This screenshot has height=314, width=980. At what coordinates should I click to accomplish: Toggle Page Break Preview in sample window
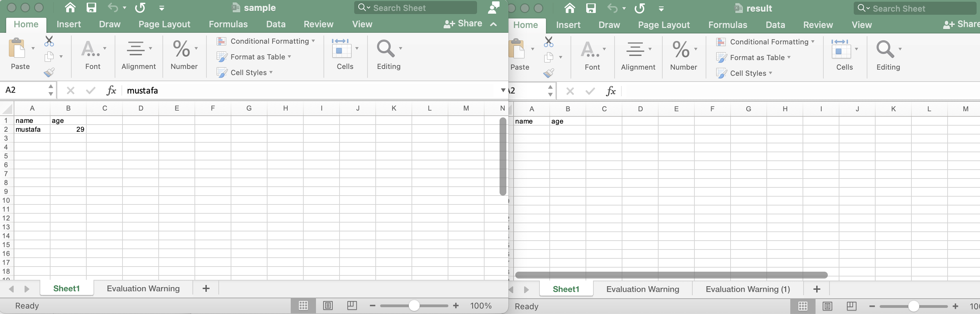click(x=352, y=305)
